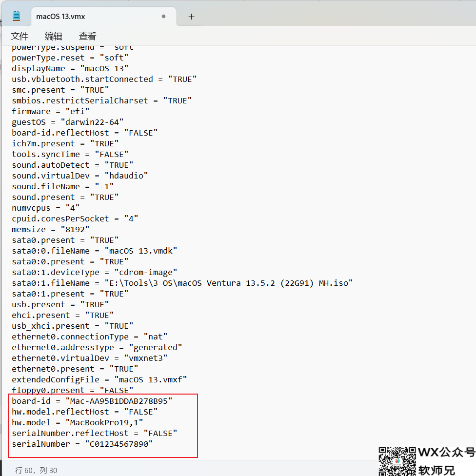Image resolution: width=476 pixels, height=476 pixels.
Task: Click the line numvcpus = "4"
Action: pyautogui.click(x=46, y=208)
